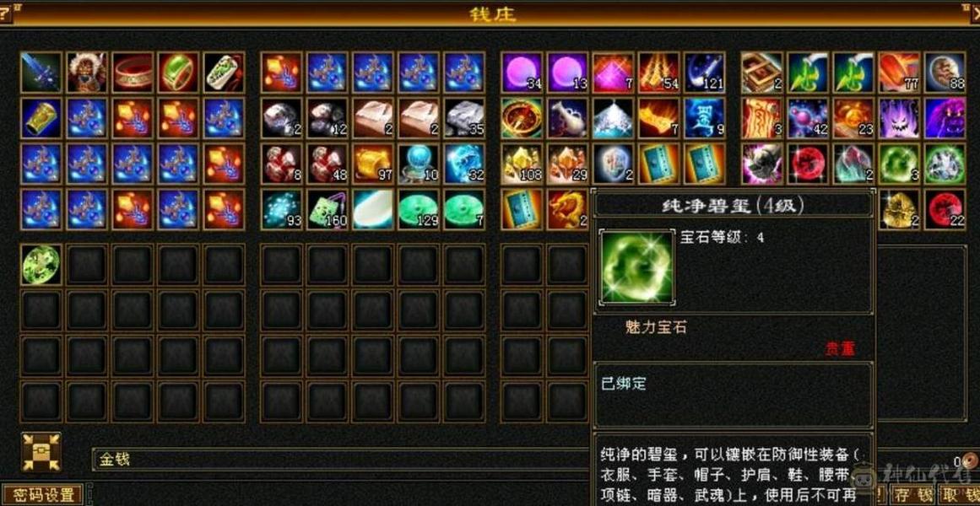Image resolution: width=980 pixels, height=506 pixels.
Task: Select the blue orb stack of 10
Action: [419, 164]
